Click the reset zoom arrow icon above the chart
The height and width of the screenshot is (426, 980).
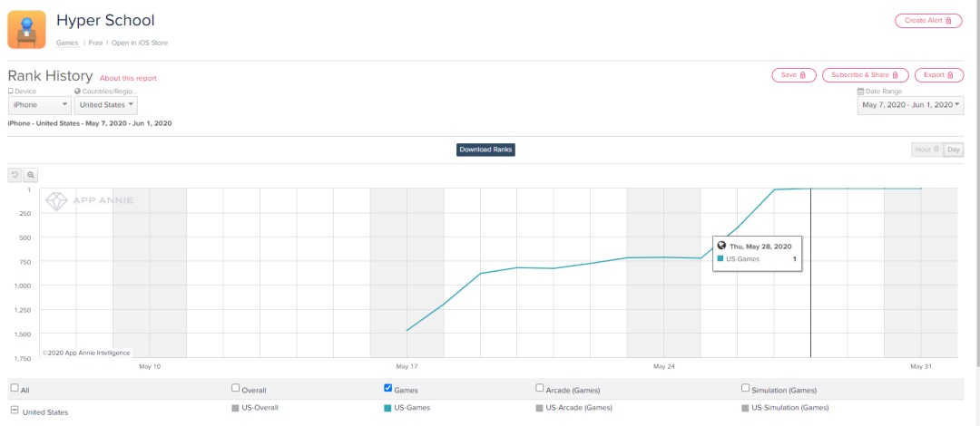pos(15,175)
